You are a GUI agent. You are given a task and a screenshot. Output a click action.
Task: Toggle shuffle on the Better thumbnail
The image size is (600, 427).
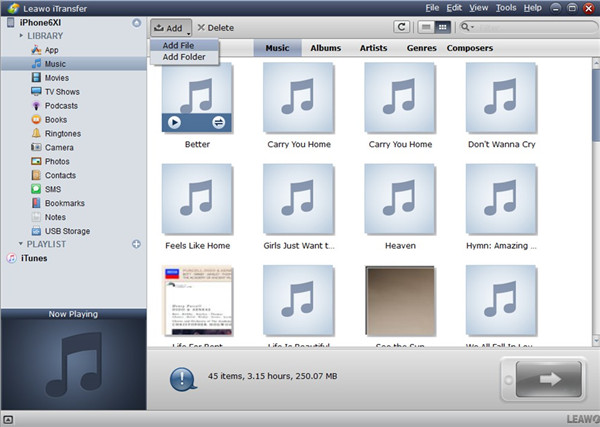click(x=220, y=122)
